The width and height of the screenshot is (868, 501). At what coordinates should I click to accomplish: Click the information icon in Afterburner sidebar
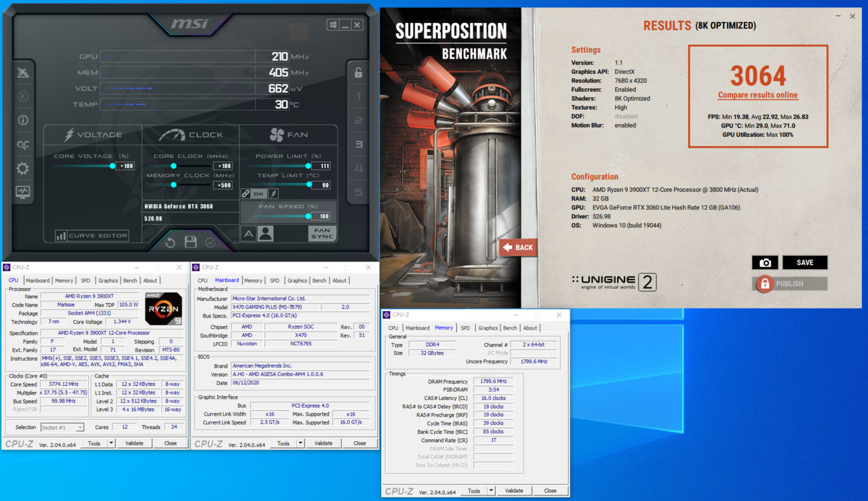[22, 120]
